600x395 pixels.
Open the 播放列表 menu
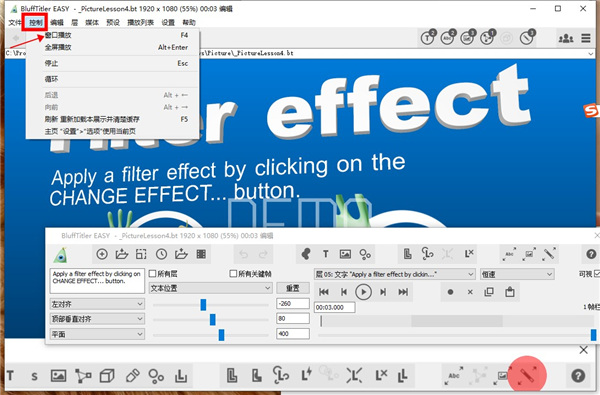click(140, 23)
